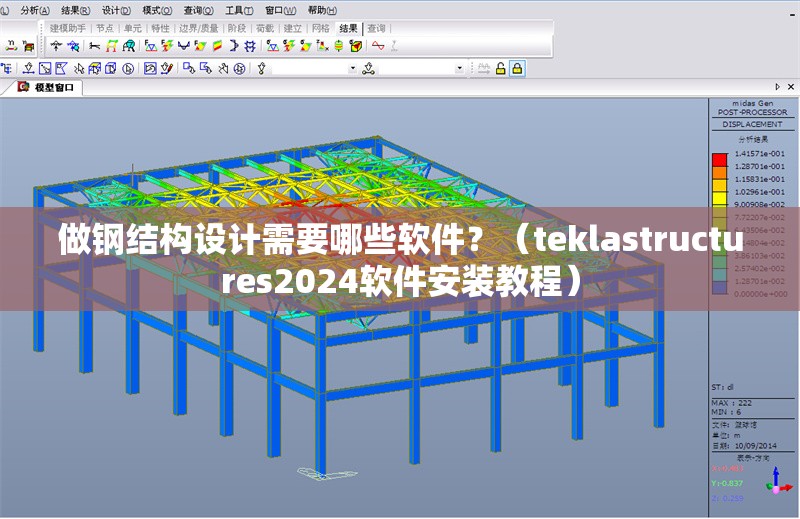The height and width of the screenshot is (519, 800).
Task: Click the F beam force lightning icon
Action: point(167,46)
